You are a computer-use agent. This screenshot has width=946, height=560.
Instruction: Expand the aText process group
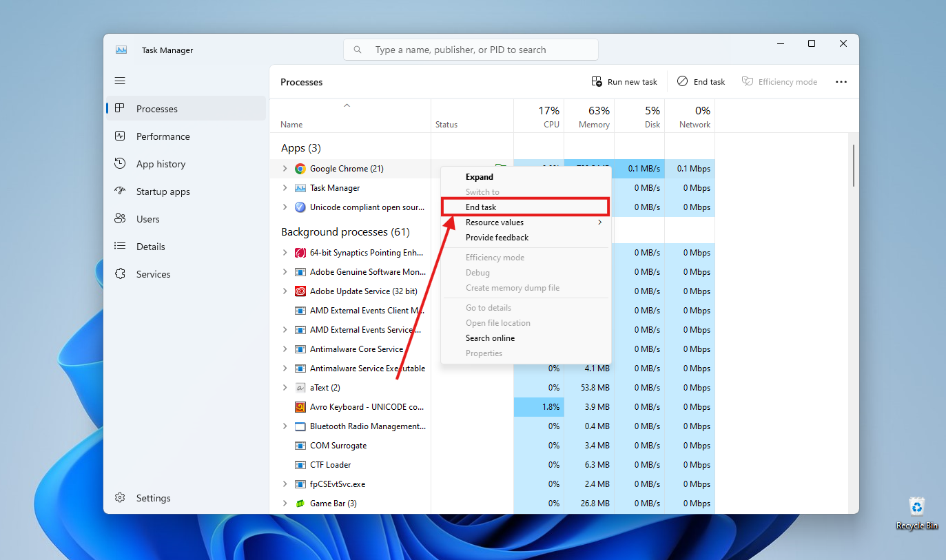pos(285,388)
